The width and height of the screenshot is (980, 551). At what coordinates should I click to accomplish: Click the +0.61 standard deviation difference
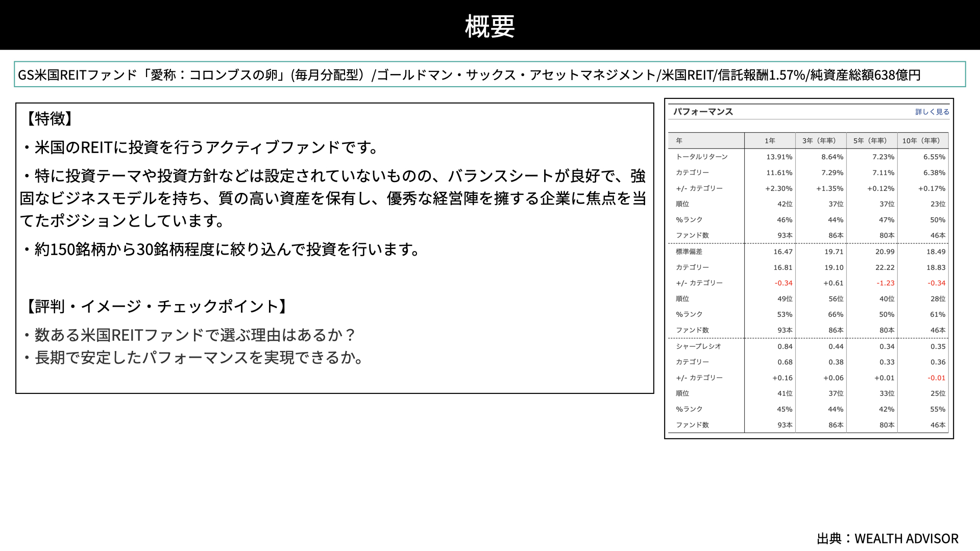(x=834, y=283)
